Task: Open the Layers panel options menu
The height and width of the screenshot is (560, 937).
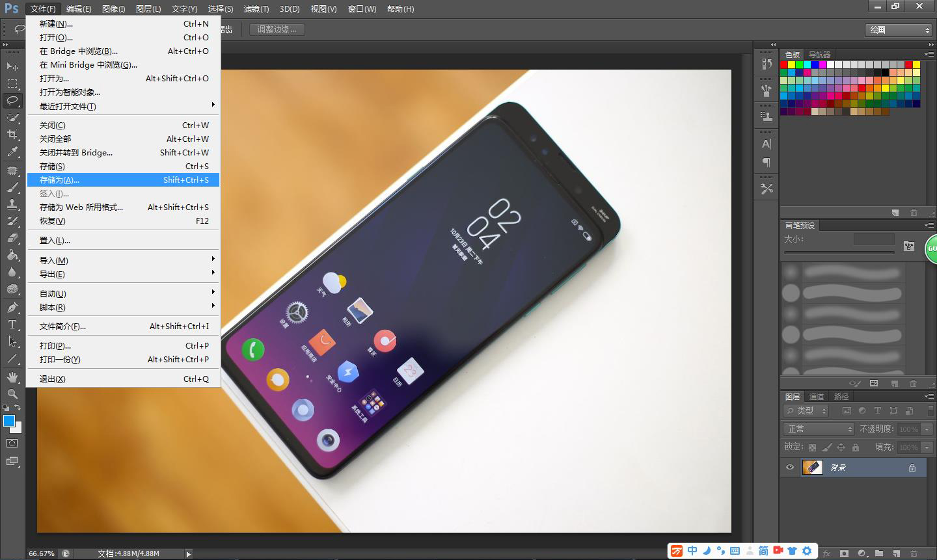Action: (x=929, y=396)
